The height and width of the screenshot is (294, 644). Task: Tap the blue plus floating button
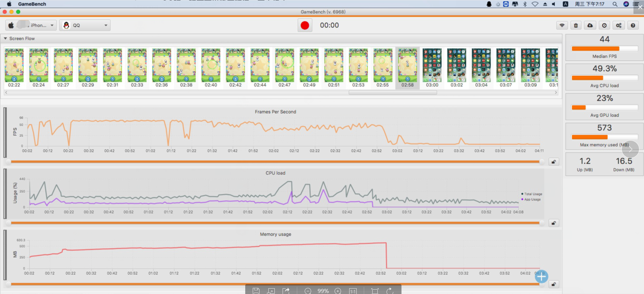541,277
